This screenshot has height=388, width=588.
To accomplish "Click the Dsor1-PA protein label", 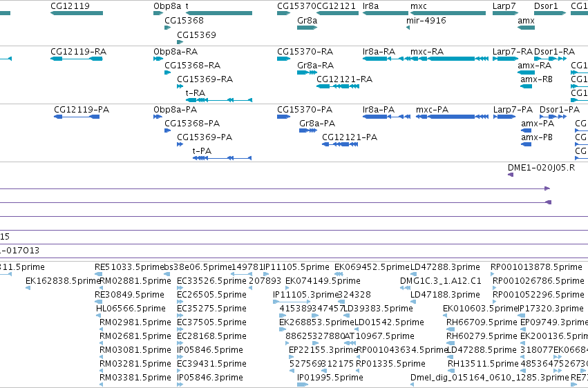I will click(560, 109).
